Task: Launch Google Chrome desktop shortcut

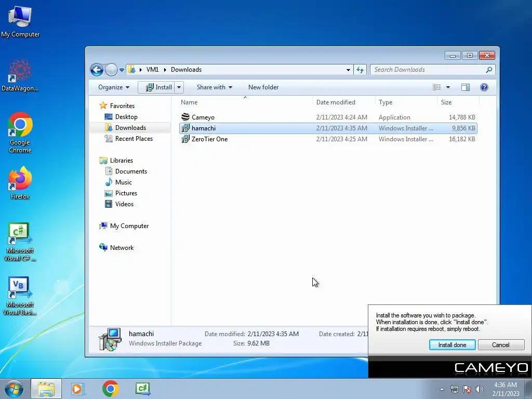Action: pyautogui.click(x=20, y=132)
